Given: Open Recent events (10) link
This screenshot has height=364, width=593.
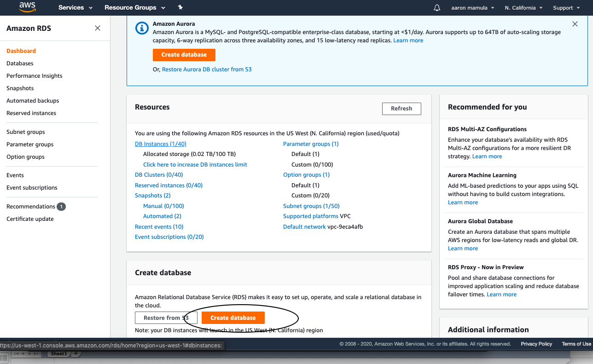Looking at the screenshot, I should click(159, 227).
